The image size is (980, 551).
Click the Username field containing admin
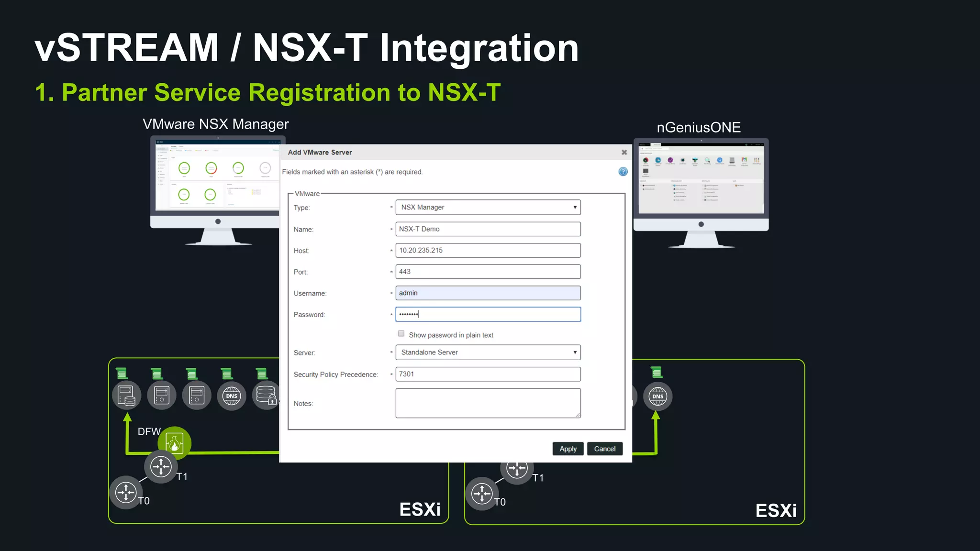tap(488, 293)
